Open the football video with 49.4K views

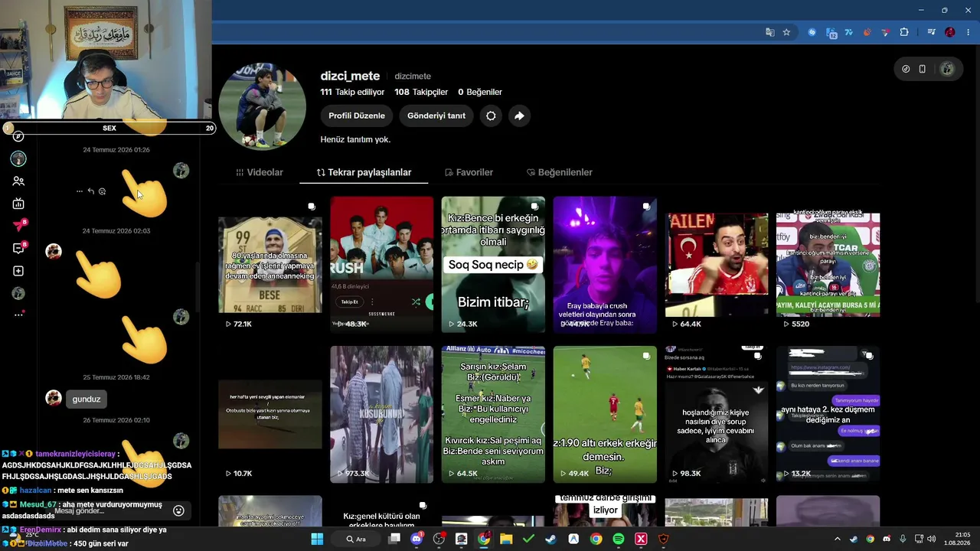click(605, 414)
